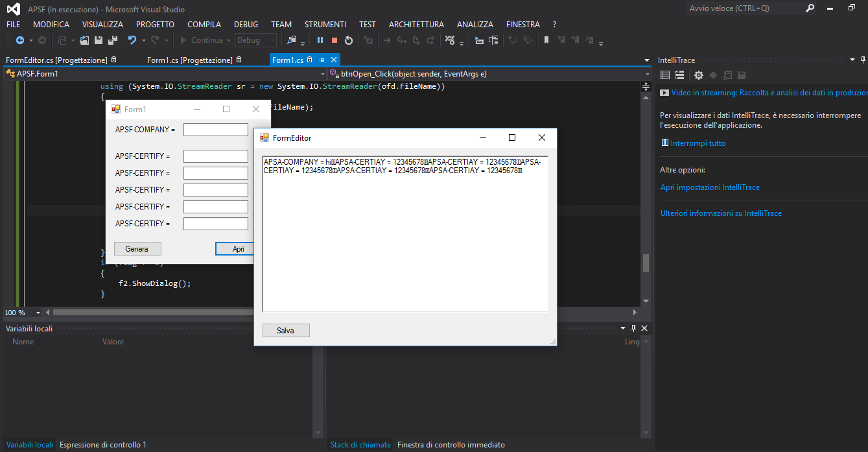Pause debugging with the Break All icon
The height and width of the screenshot is (452, 868).
pyautogui.click(x=320, y=40)
